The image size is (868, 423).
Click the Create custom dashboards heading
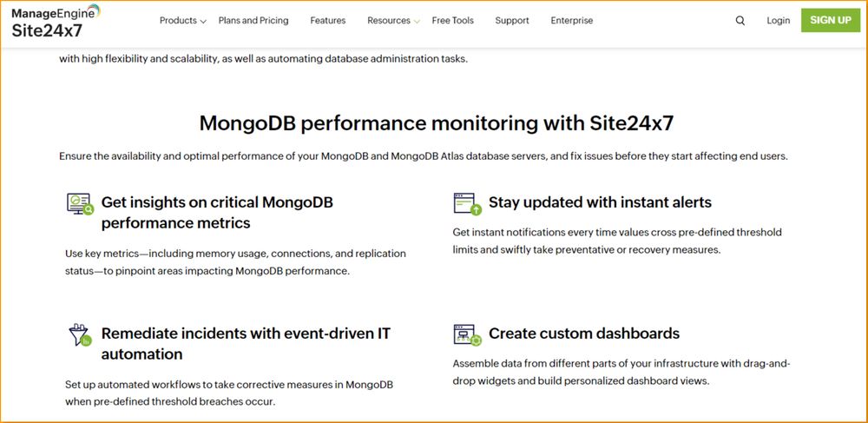point(584,334)
